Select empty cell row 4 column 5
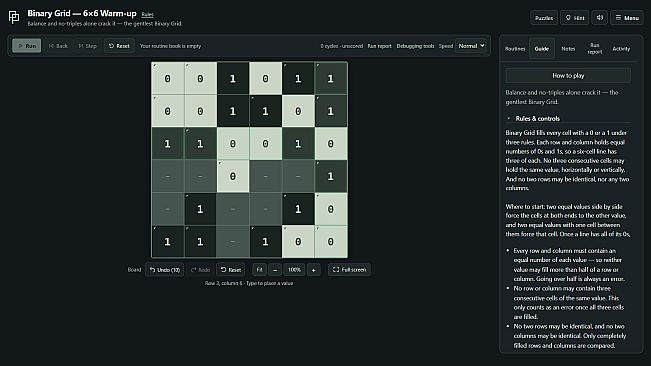 click(298, 176)
